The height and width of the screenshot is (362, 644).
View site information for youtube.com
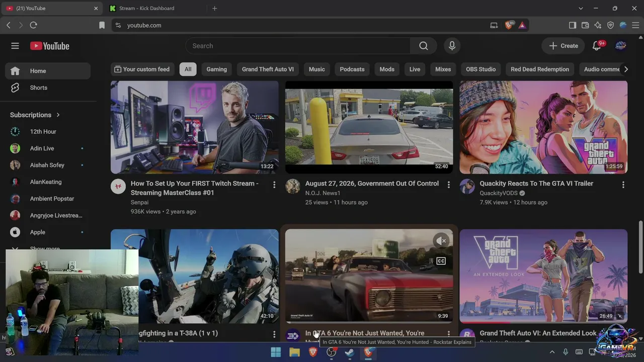tap(118, 25)
